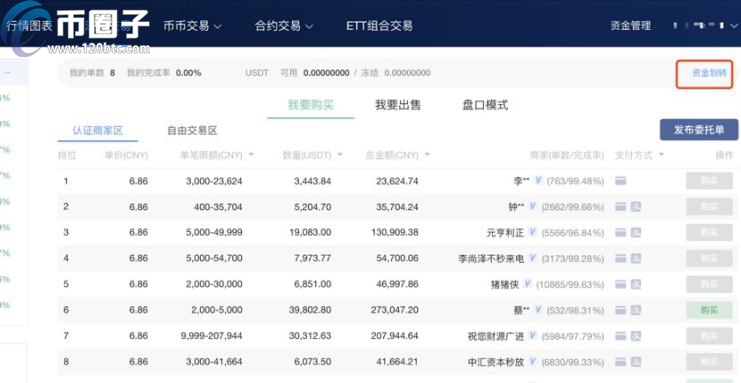Click 购买 button in 李尚泽不秒来电 row
This screenshot has width=741, height=383.
(x=709, y=258)
